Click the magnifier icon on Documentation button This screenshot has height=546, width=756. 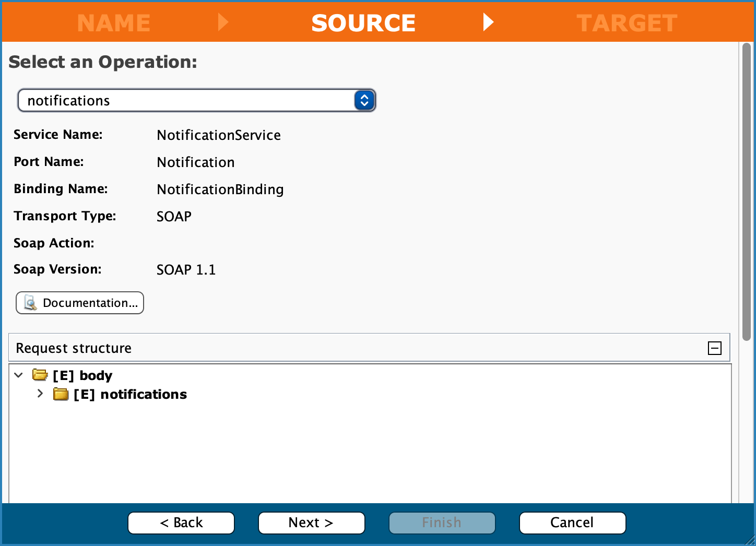30,303
